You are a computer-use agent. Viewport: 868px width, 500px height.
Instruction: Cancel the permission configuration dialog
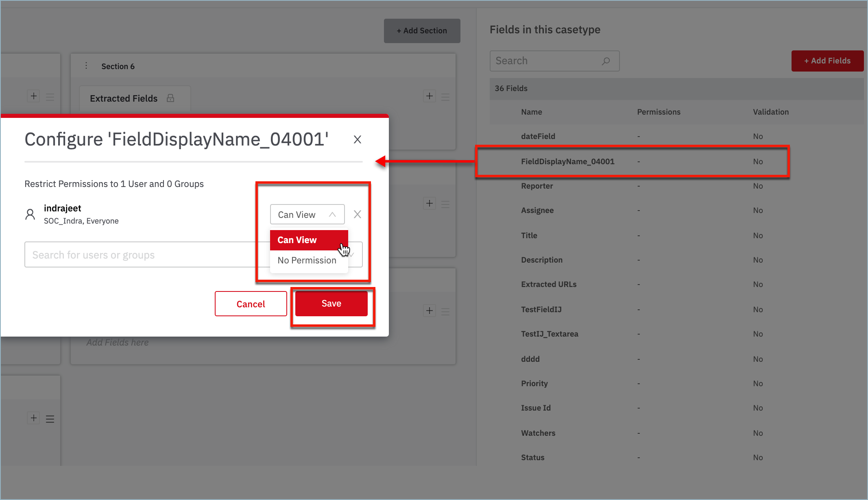coord(251,304)
